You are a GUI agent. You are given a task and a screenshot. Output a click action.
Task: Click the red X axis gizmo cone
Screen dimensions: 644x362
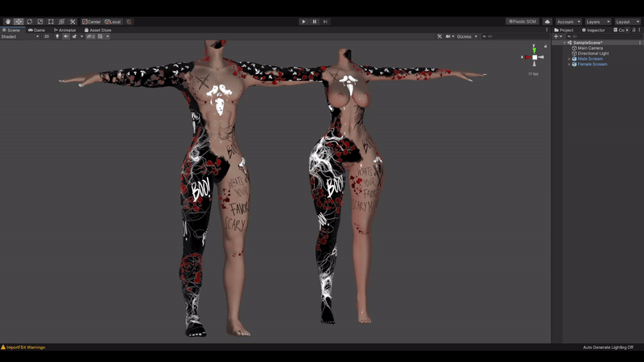[528, 57]
